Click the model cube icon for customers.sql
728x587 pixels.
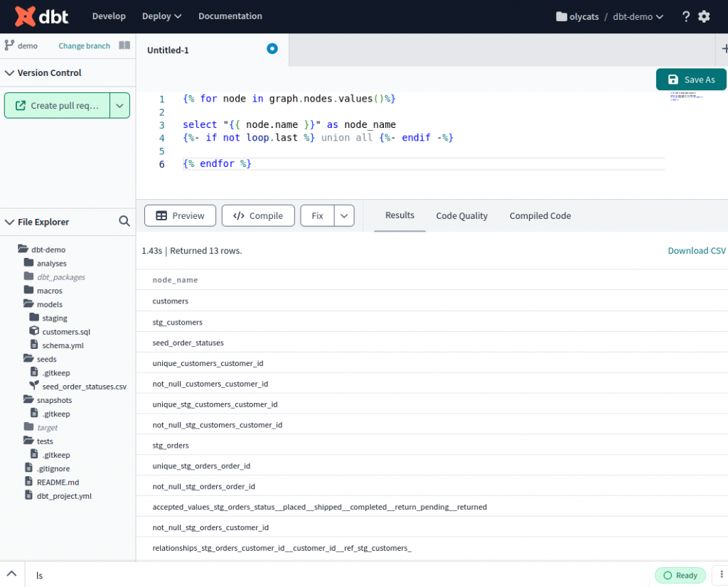click(34, 331)
